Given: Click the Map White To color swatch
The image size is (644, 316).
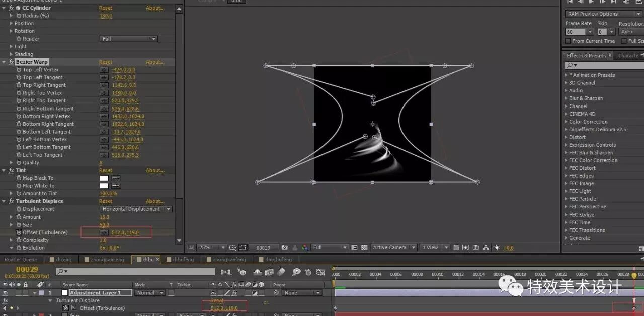Looking at the screenshot, I should point(104,186).
